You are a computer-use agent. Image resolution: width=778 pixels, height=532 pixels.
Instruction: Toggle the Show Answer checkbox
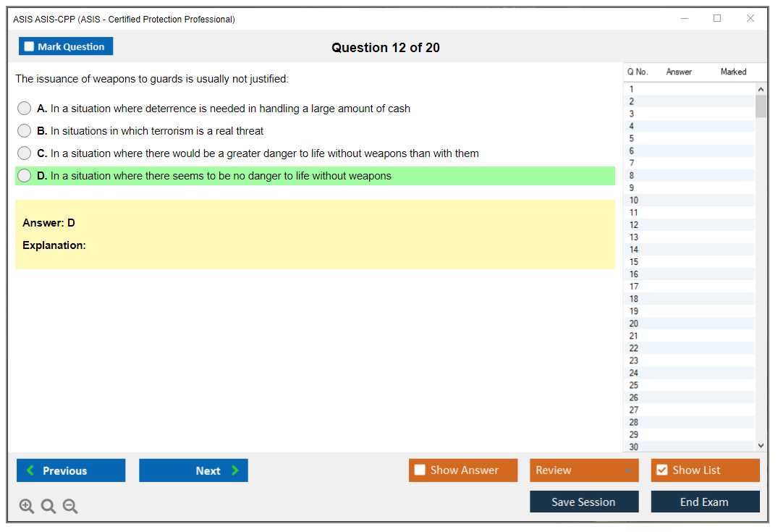coord(420,470)
